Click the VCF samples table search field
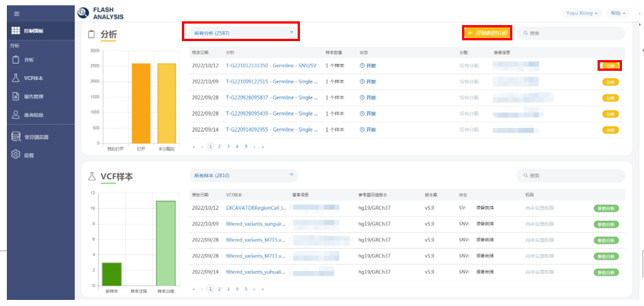Viewport: 644px width, 306px height. [570, 175]
